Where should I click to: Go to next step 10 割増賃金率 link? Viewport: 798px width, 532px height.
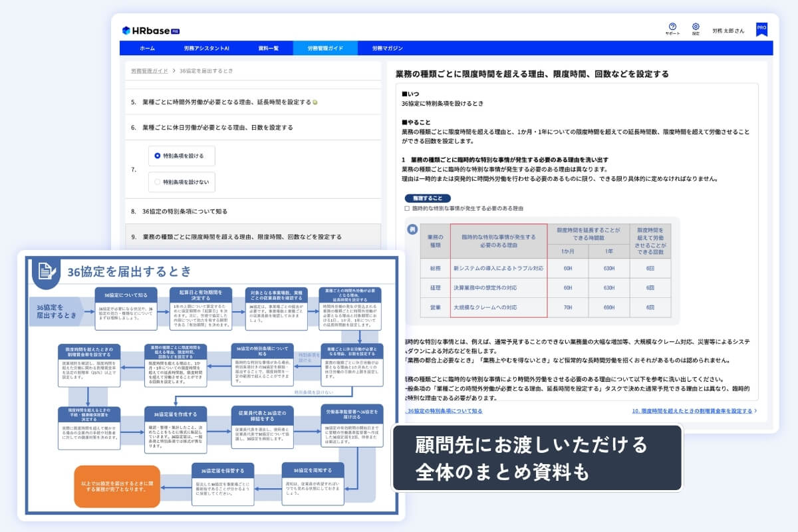694,411
